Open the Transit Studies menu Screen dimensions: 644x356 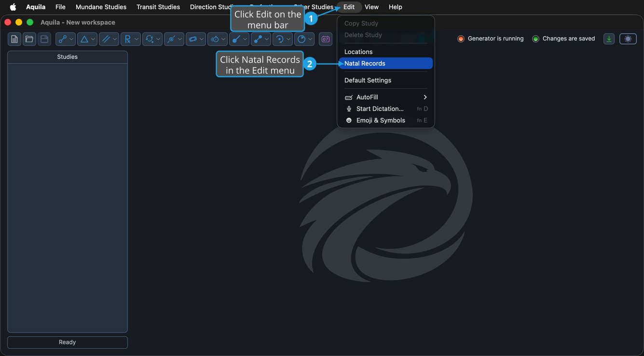pos(158,7)
